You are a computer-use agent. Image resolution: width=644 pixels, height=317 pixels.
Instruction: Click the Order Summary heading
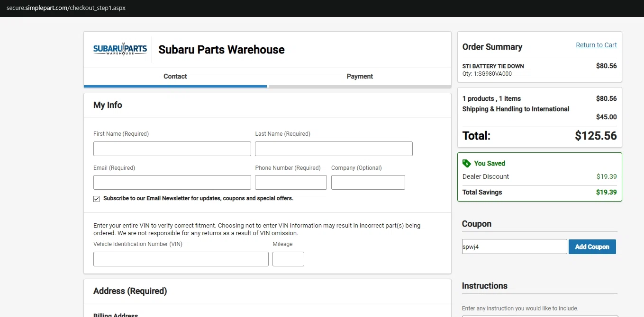[492, 47]
